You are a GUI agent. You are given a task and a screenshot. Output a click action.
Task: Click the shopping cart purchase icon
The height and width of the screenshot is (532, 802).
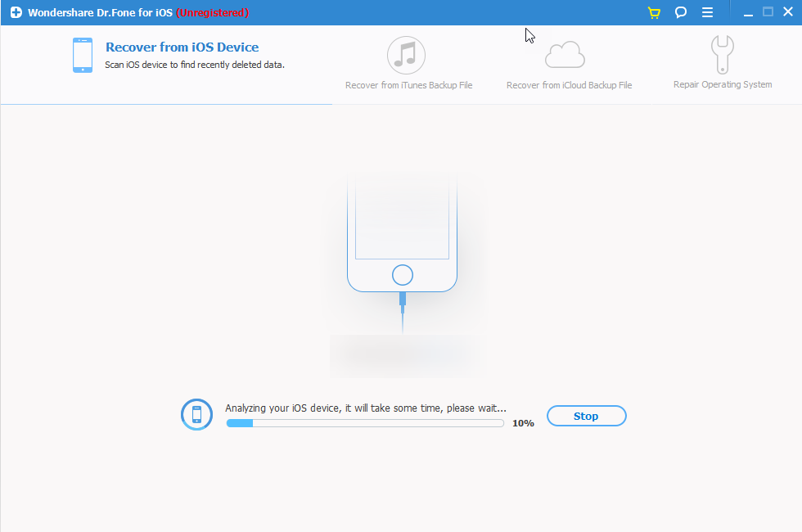tap(653, 12)
